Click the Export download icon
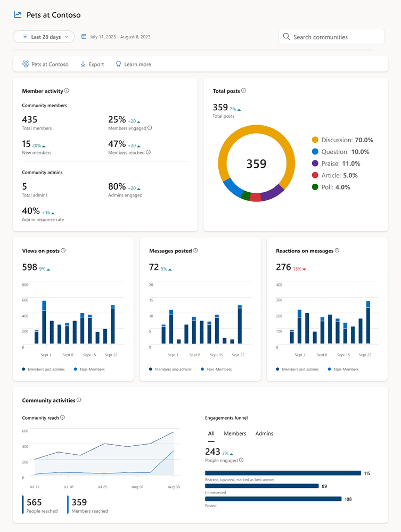 click(x=83, y=64)
